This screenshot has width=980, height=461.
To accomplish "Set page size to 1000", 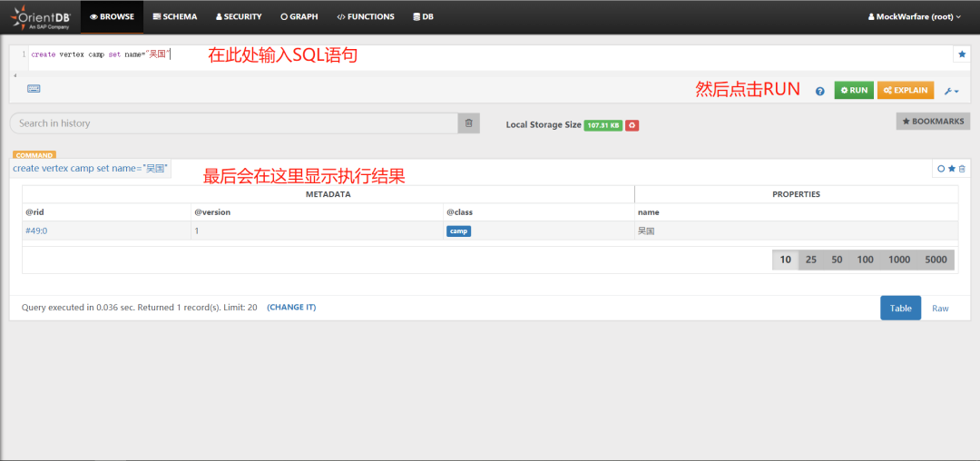I will [899, 260].
